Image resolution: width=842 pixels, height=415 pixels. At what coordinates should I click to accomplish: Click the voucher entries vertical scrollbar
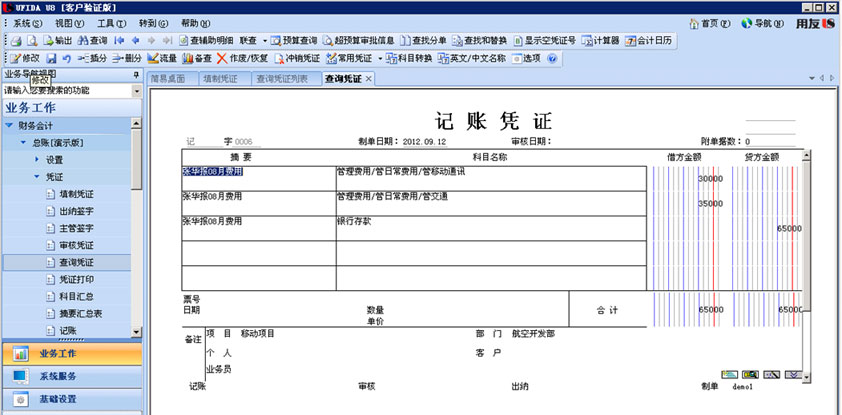[806, 266]
